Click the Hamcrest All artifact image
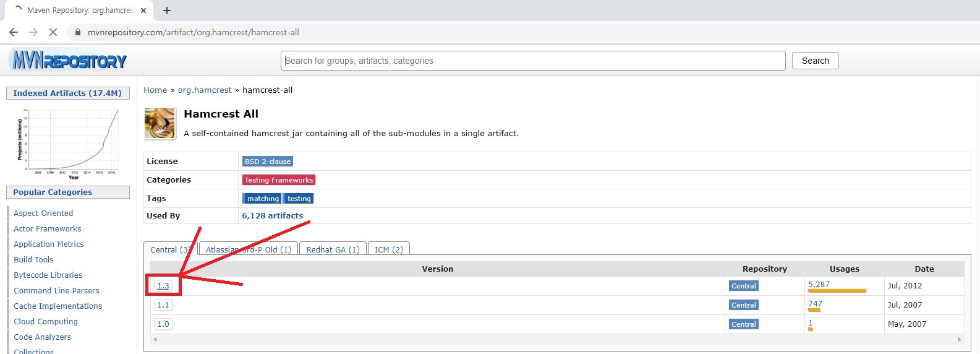The width and height of the screenshot is (980, 354). (x=160, y=123)
